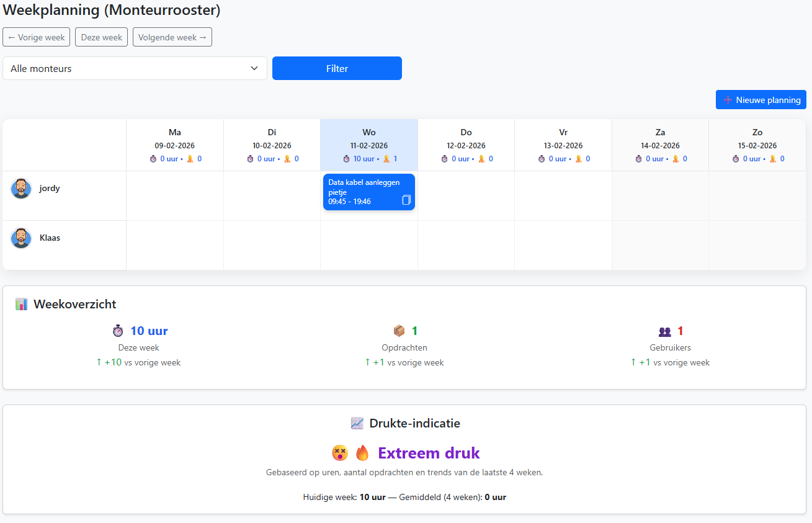
Task: Click the package icon above Opdrachten
Action: point(399,331)
